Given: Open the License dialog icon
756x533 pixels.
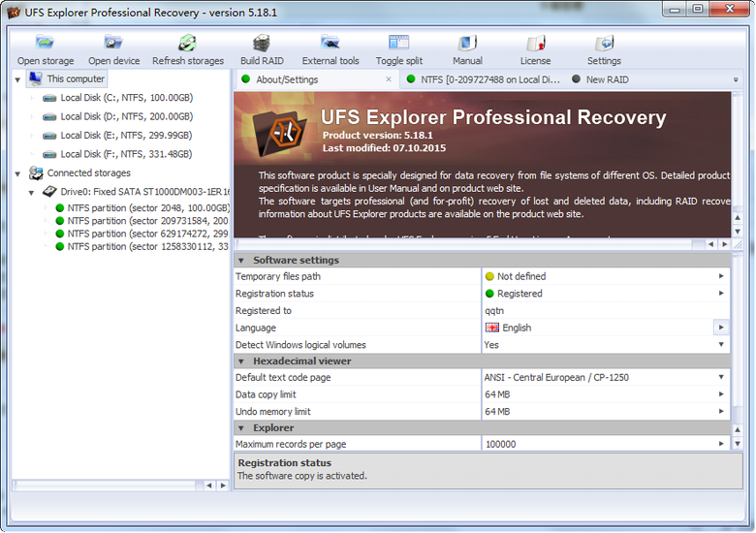Looking at the screenshot, I should click(535, 44).
